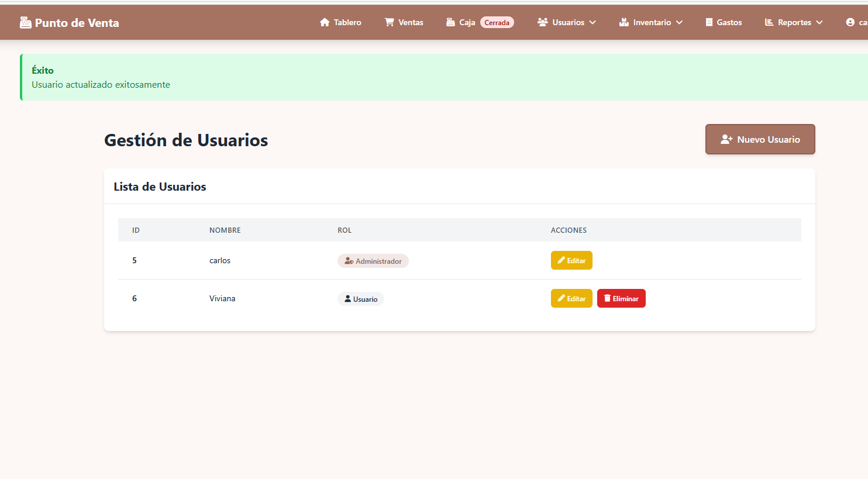868x479 pixels.
Task: Click the user profile avatar icon
Action: pyautogui.click(x=850, y=22)
